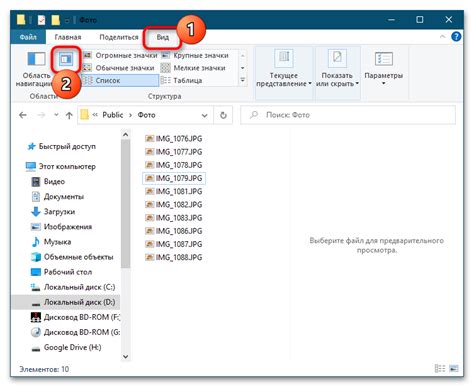Open Рабочий стол in navigation pane
The image size is (474, 387).
[x=61, y=272]
